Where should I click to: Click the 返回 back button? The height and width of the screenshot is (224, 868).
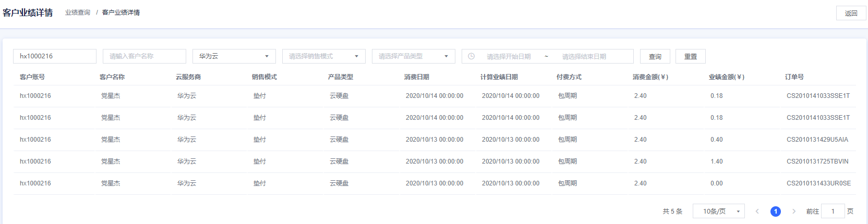click(851, 13)
